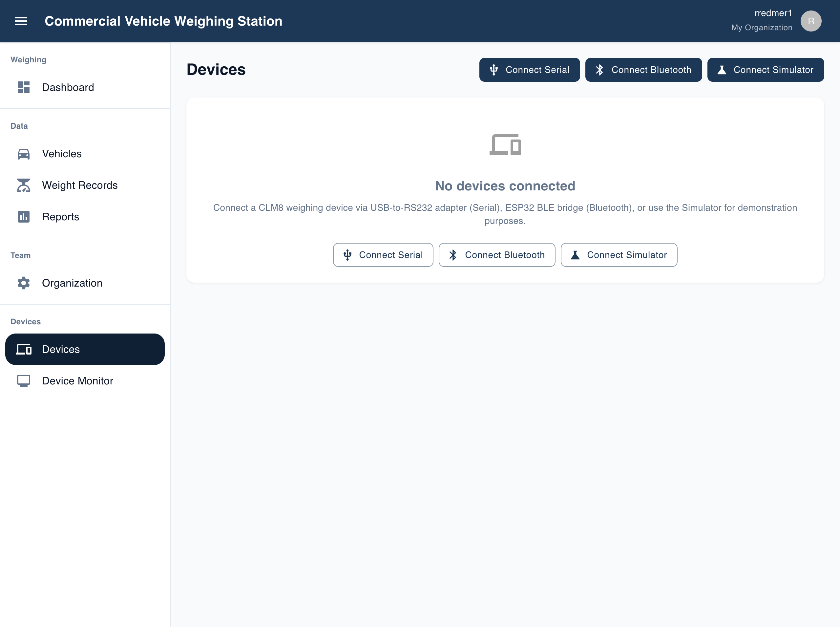Click the Dashboard grid icon

click(x=24, y=87)
